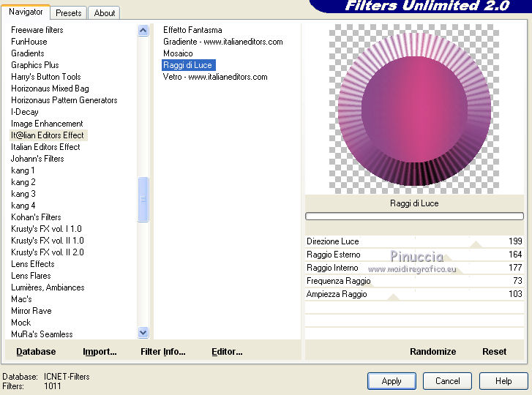Choose Gradiente - www.italianeditors.com filter
This screenshot has height=395, width=532.
click(x=223, y=42)
